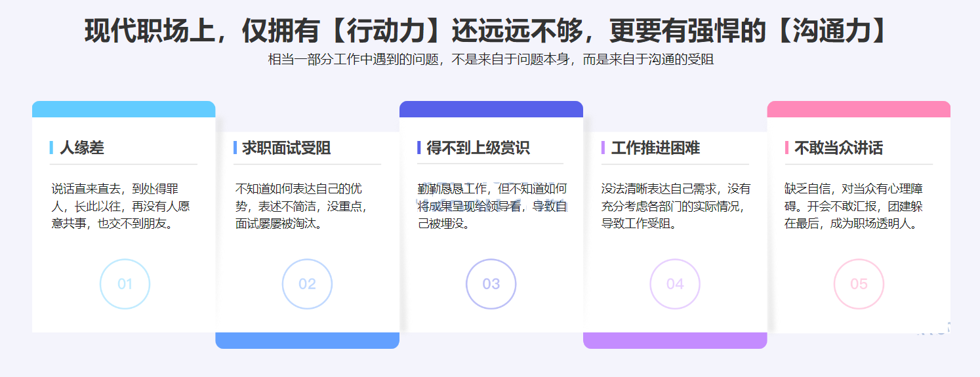Select the 得不到上级赏识 title
The width and height of the screenshot is (980, 377).
(x=478, y=148)
